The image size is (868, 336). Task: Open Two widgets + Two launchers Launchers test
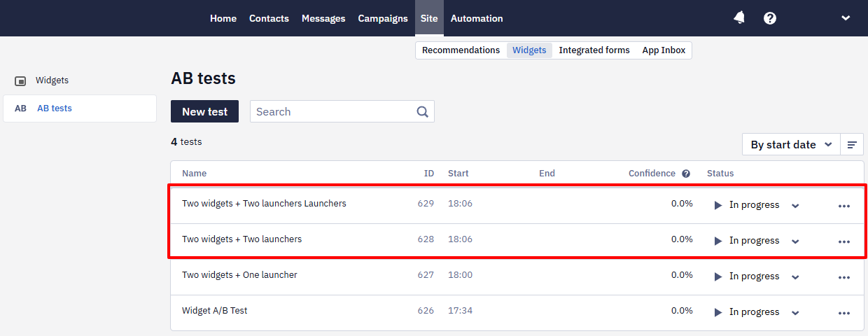click(x=264, y=204)
